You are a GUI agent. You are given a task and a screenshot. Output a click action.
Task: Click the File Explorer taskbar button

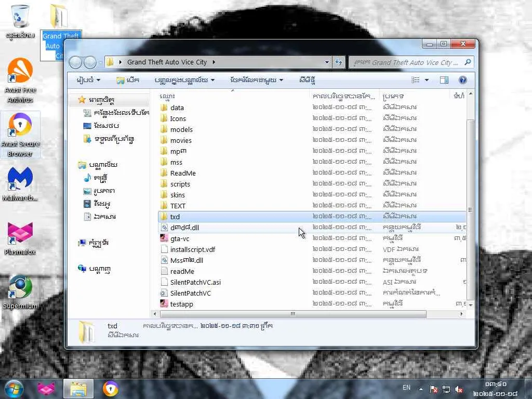pyautogui.click(x=78, y=389)
